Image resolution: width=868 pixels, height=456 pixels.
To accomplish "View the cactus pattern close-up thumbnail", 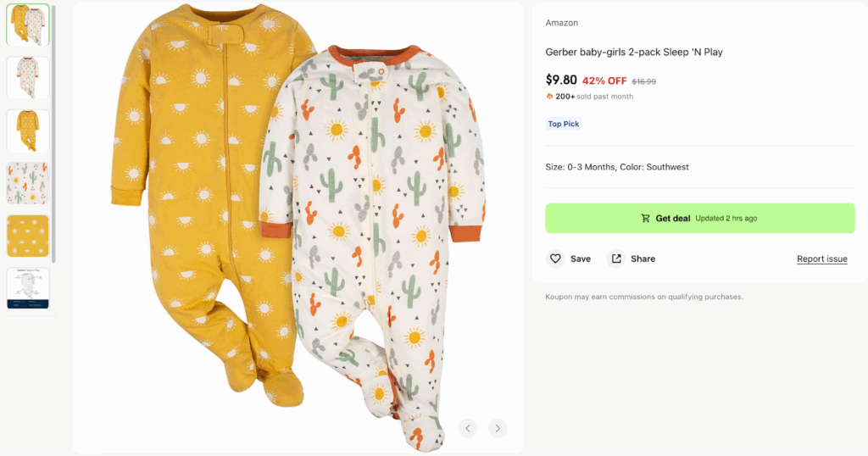I will (x=28, y=183).
